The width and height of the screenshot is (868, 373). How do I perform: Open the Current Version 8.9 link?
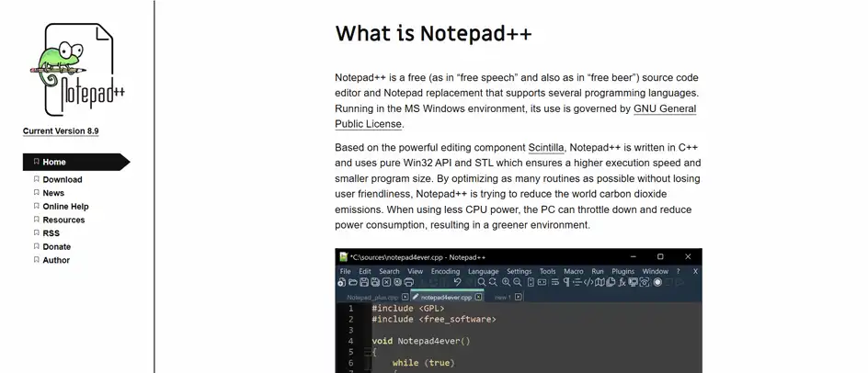(x=61, y=131)
